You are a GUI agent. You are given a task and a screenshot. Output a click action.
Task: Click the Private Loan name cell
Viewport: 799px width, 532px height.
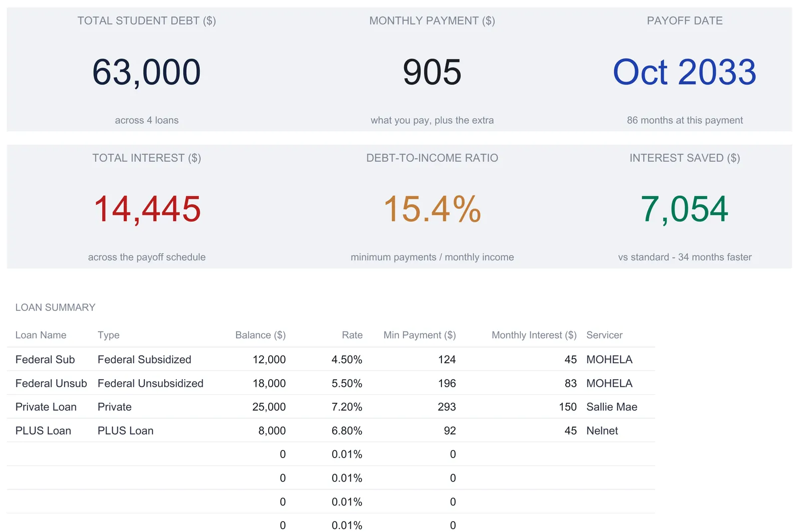(x=46, y=407)
